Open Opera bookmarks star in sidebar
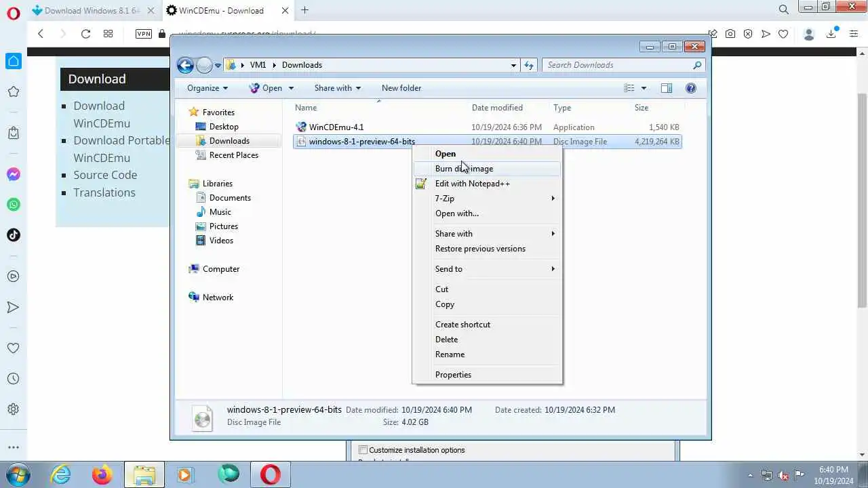 point(13,91)
